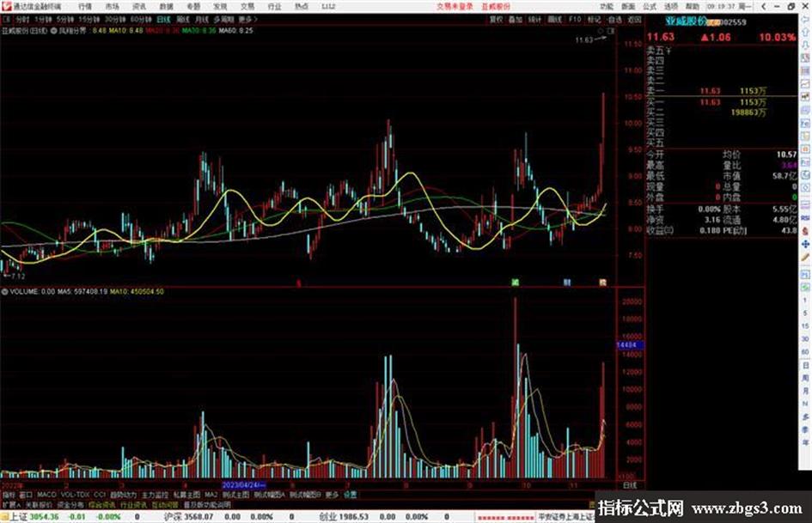Select the 月线 monthly period tab
This screenshot has height=523, width=812.
[202, 20]
